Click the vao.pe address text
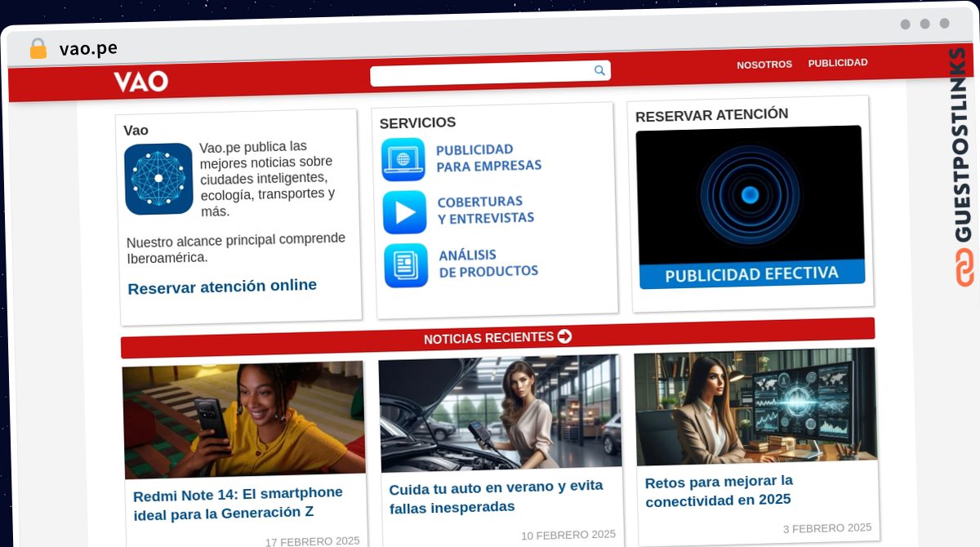980x547 pixels. 88,49
